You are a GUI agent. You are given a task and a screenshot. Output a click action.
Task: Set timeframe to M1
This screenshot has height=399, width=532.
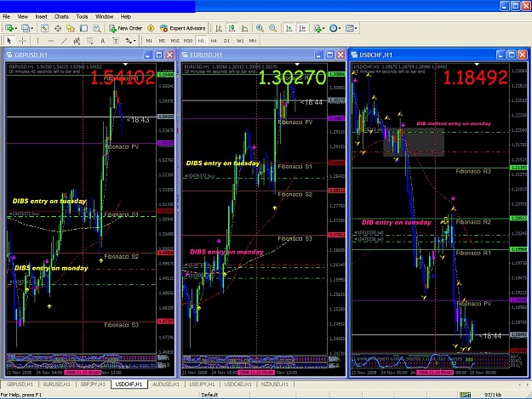click(x=149, y=41)
